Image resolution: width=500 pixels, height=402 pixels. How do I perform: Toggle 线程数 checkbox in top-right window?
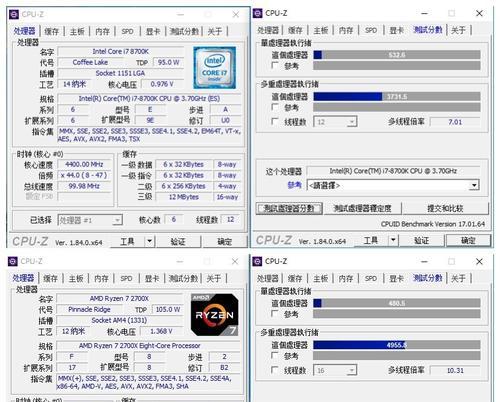coord(275,122)
